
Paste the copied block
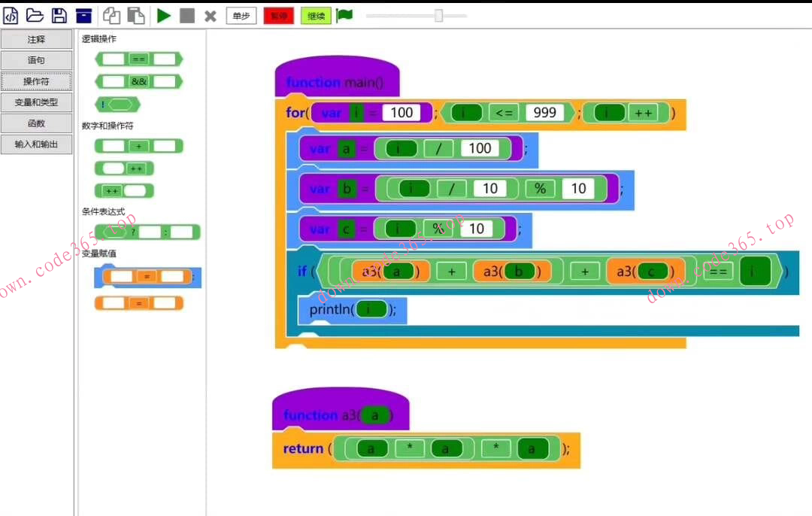point(135,16)
